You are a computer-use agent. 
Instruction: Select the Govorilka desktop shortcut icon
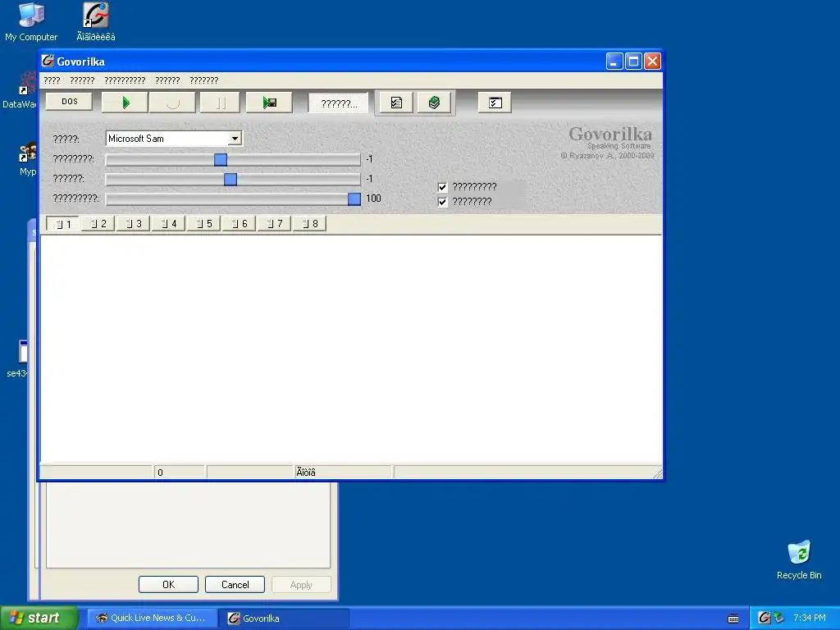pyautogui.click(x=96, y=22)
